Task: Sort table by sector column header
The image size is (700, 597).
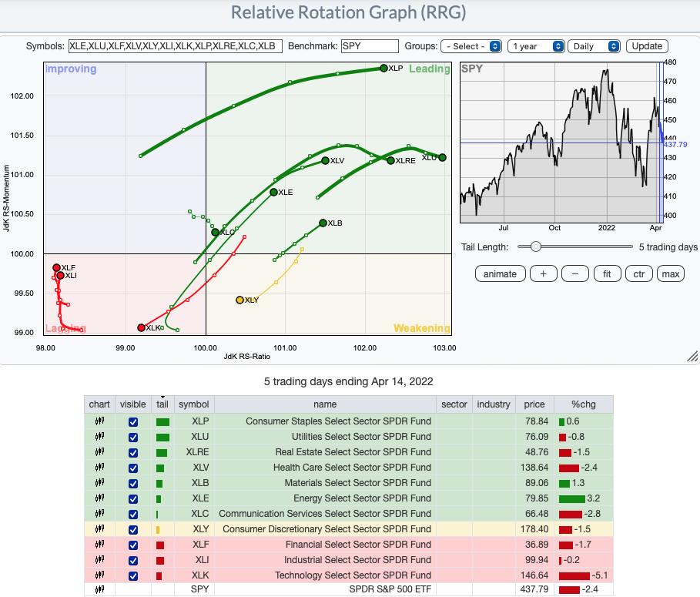Action: point(454,404)
